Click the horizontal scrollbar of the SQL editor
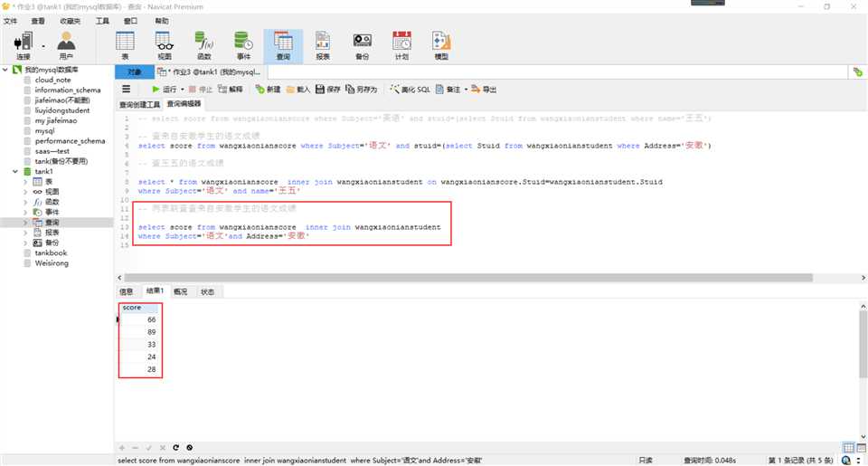The height and width of the screenshot is (466, 868). click(468, 278)
